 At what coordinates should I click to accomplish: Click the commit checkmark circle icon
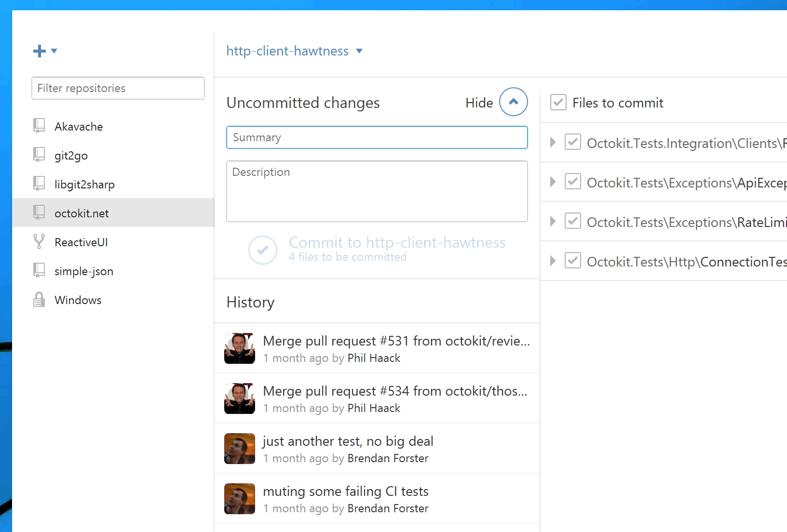tap(263, 250)
